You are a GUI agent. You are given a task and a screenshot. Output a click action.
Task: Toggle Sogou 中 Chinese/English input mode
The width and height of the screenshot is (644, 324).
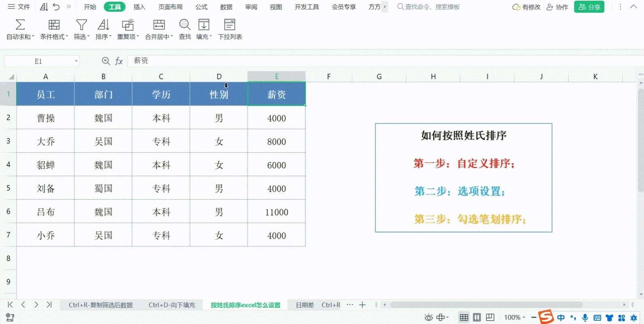tap(561, 318)
